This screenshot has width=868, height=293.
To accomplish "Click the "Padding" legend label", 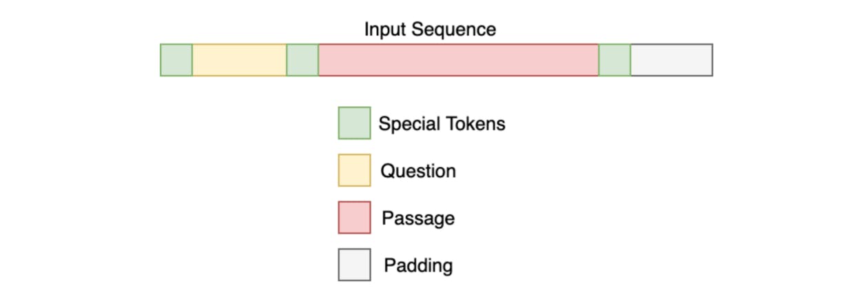I will (418, 265).
